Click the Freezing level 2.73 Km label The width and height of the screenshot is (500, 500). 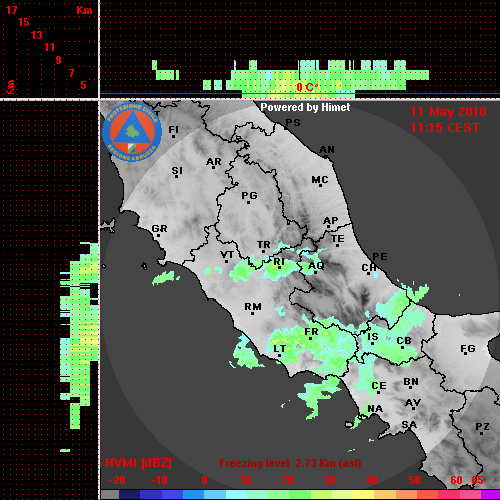point(290,463)
